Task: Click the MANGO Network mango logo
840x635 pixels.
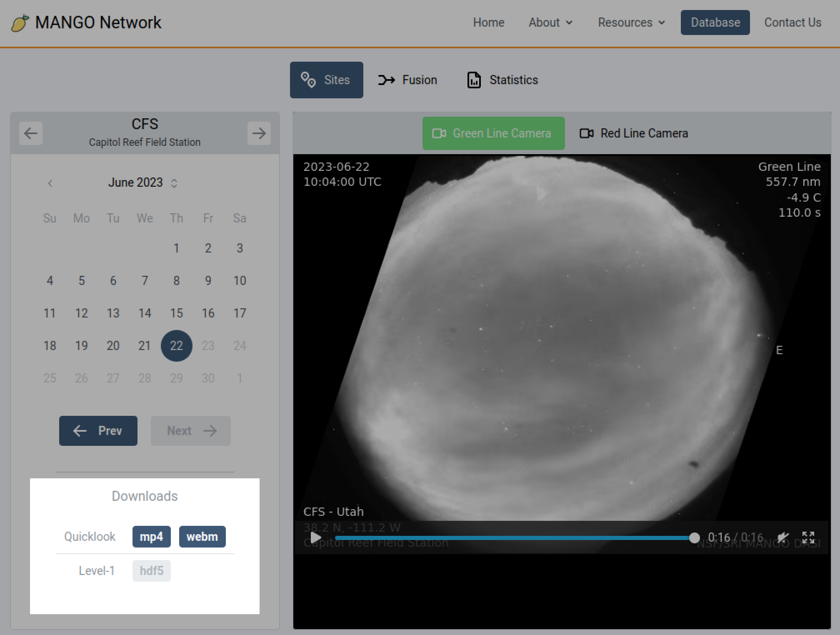Action: pyautogui.click(x=20, y=22)
